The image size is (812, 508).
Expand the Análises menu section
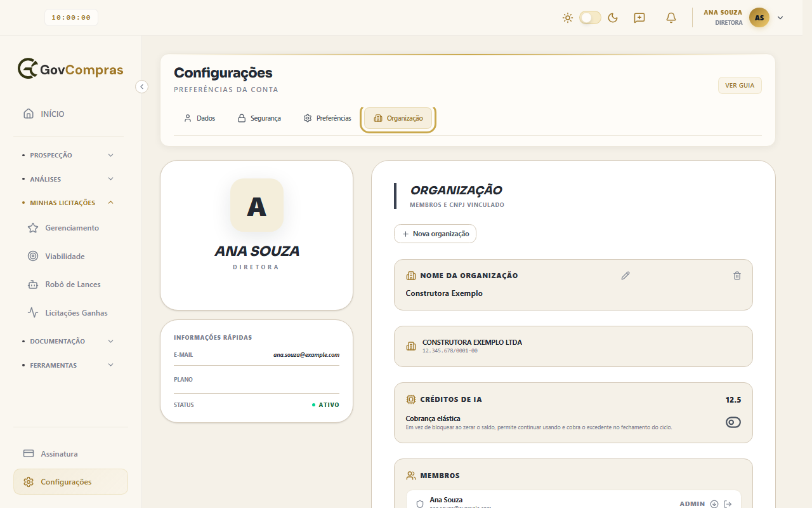[x=69, y=179]
